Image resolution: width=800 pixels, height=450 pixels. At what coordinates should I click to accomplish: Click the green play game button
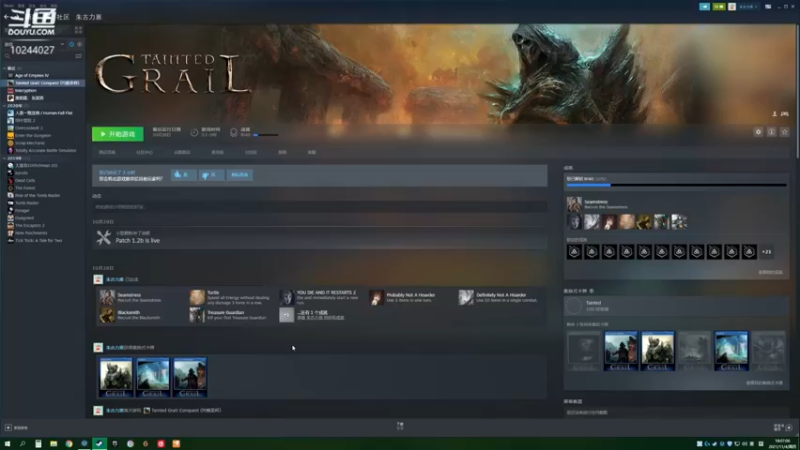(117, 134)
